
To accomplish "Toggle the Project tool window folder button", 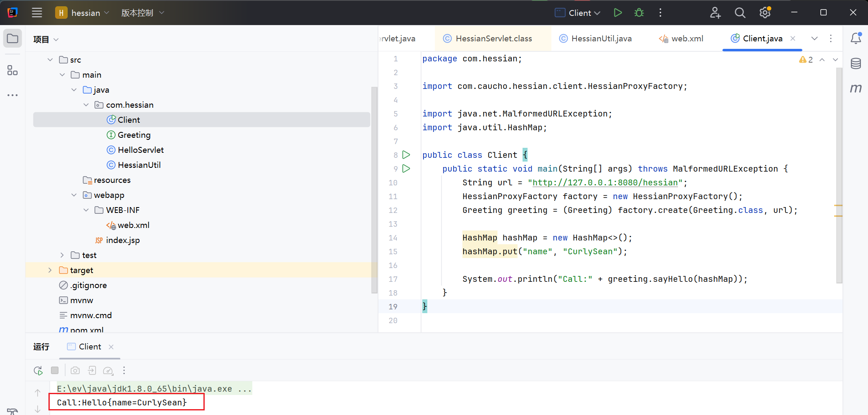I will point(13,39).
